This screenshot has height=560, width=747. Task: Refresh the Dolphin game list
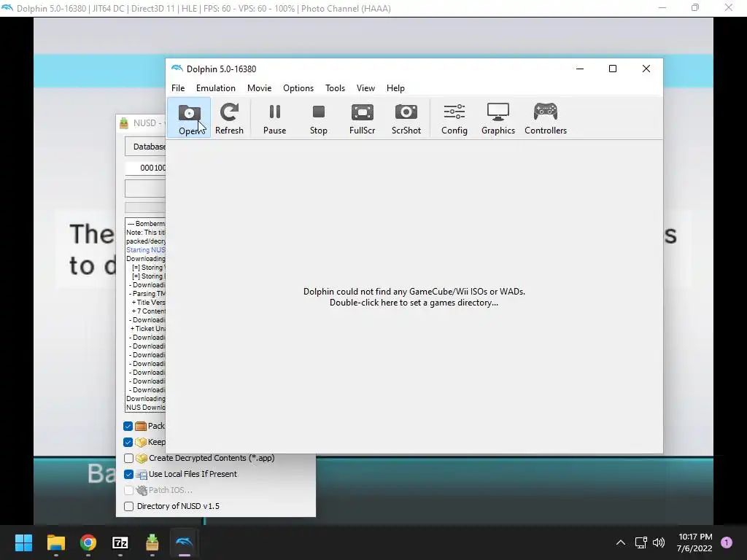229,119
